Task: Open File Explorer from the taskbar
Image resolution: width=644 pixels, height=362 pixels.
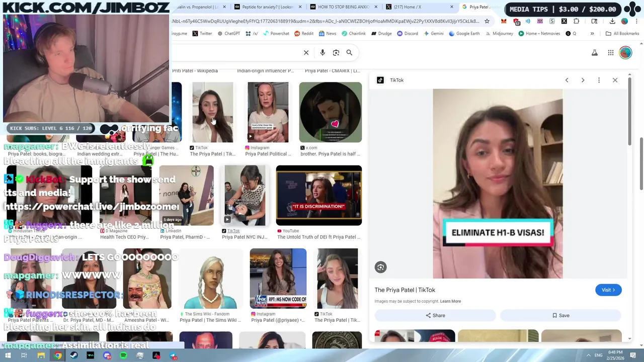Action: 41,355
